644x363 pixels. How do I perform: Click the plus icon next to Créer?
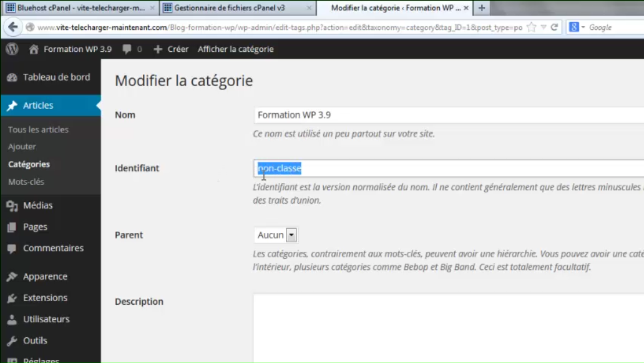[x=158, y=49]
